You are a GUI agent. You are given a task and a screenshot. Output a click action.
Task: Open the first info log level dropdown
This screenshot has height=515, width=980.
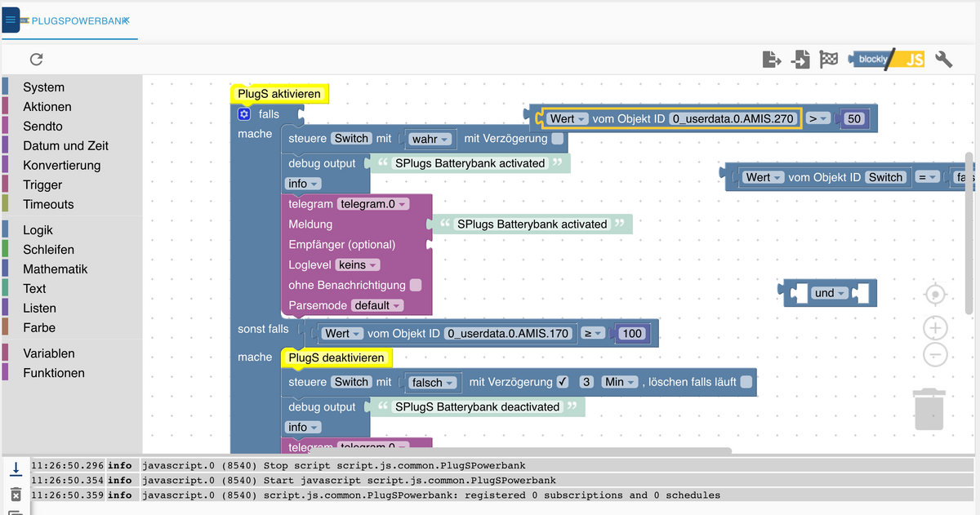point(303,184)
